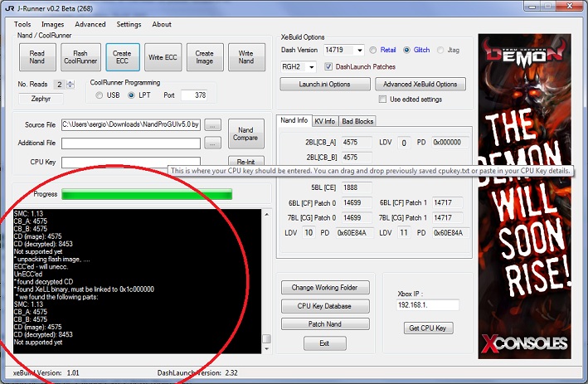This screenshot has width=588, height=384.
Task: Click the CPU Key input field
Action: pos(131,162)
